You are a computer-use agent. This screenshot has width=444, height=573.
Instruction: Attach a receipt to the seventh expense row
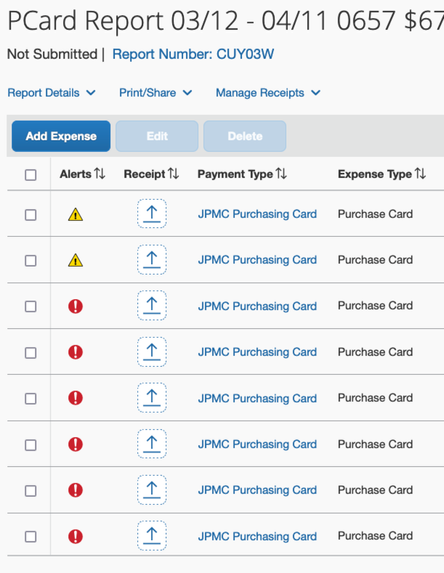point(152,490)
